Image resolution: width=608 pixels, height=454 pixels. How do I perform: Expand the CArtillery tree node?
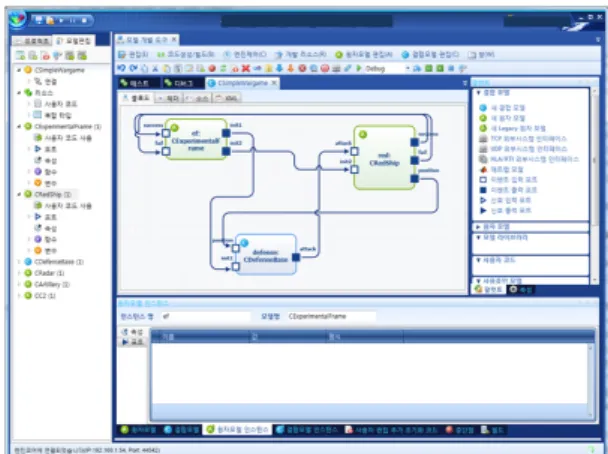click(19, 285)
